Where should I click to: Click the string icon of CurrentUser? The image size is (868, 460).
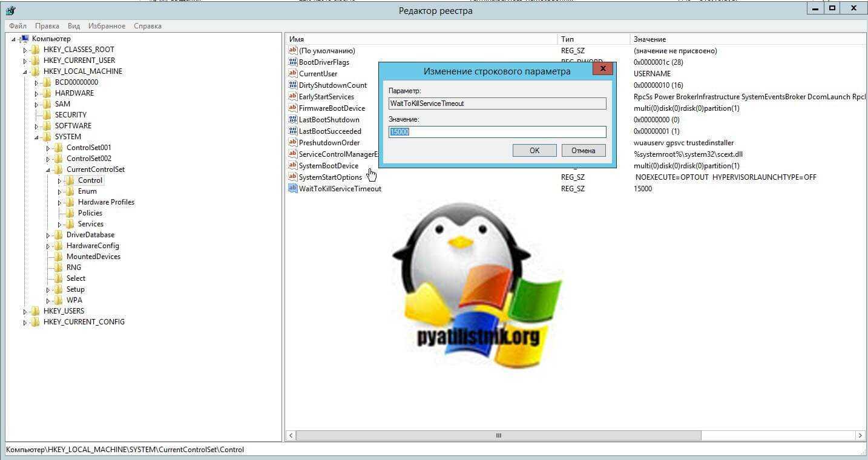click(293, 74)
